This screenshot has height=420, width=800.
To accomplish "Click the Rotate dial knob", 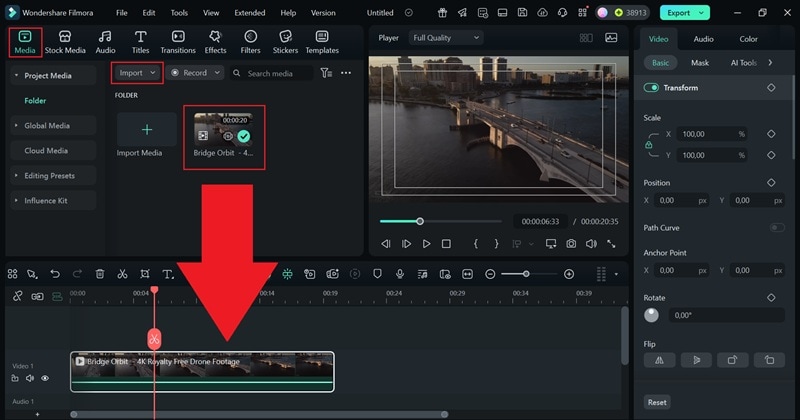I will [652, 315].
